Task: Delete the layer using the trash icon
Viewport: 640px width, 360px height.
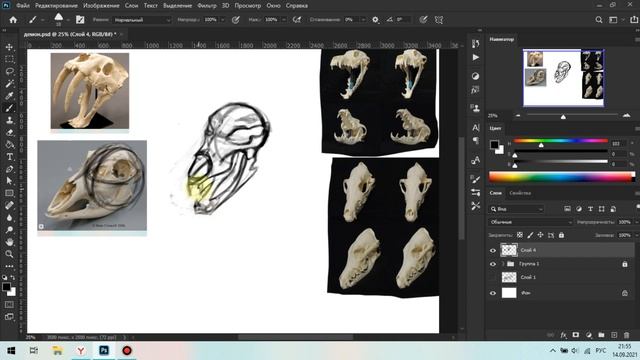Action: pos(627,335)
